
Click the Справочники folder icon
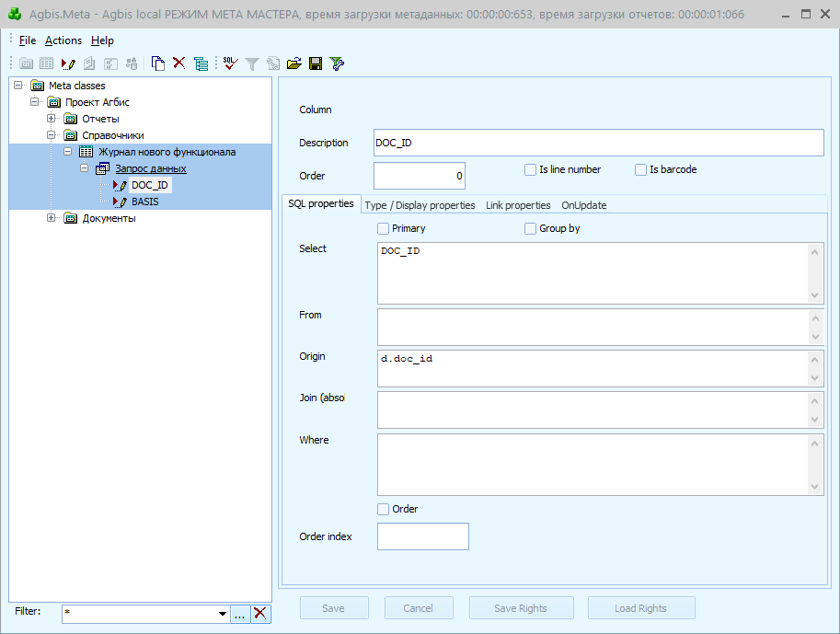(71, 135)
